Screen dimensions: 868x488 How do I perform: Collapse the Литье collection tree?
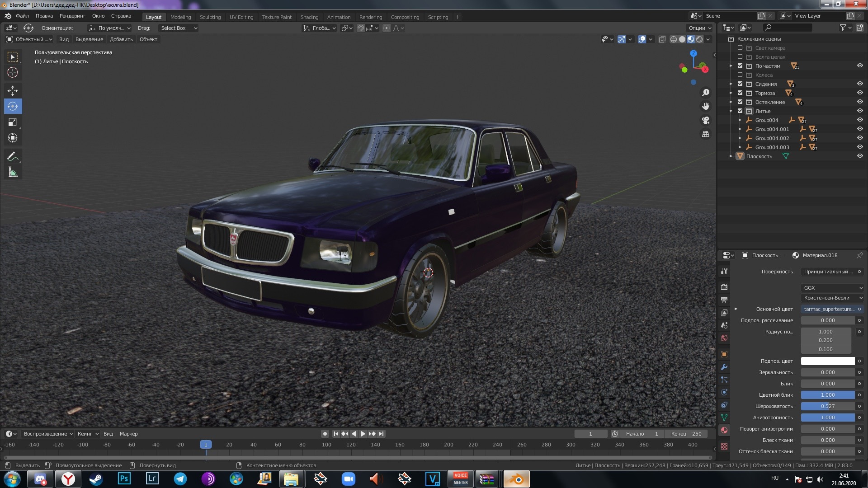[x=731, y=111]
